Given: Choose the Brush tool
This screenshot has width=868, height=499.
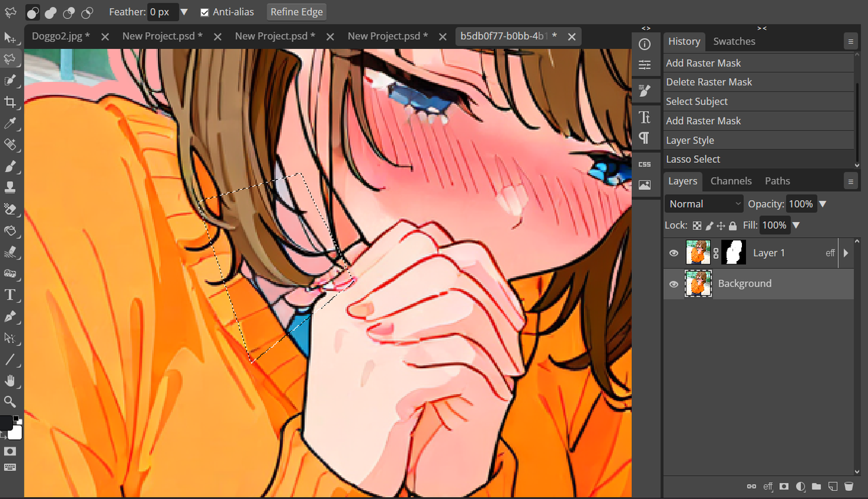Looking at the screenshot, I should 10,166.
